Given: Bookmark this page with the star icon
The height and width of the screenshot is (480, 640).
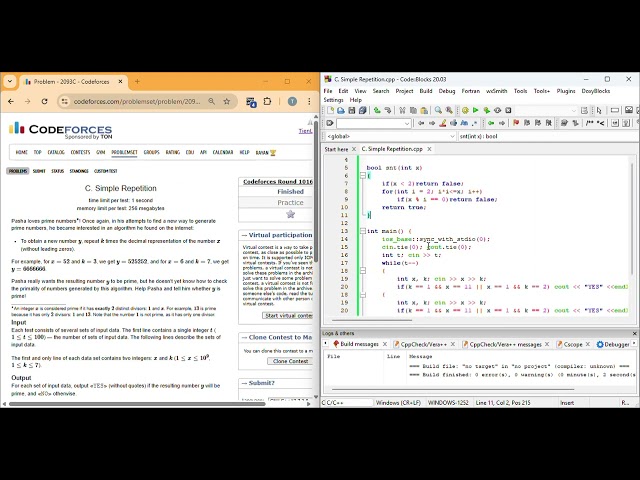Looking at the screenshot, I should pyautogui.click(x=227, y=101).
